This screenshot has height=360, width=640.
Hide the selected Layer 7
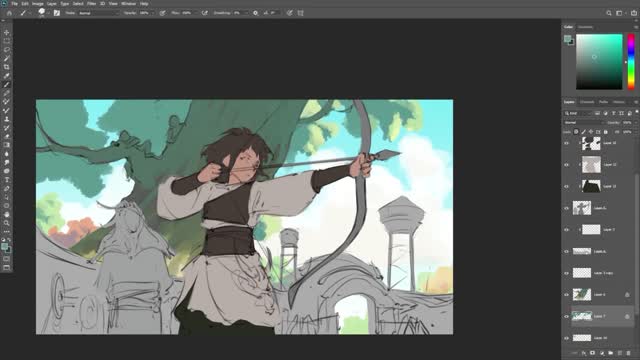[567, 316]
